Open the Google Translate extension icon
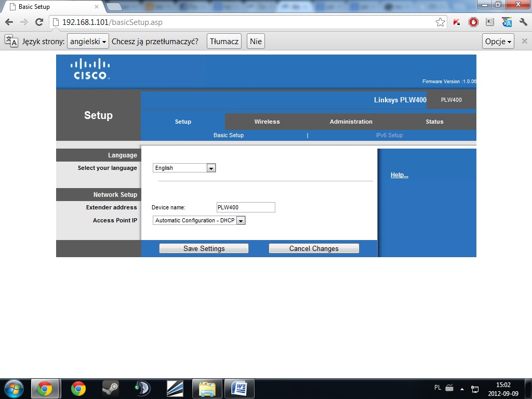Viewport: 532px width, 399px height. (507, 22)
